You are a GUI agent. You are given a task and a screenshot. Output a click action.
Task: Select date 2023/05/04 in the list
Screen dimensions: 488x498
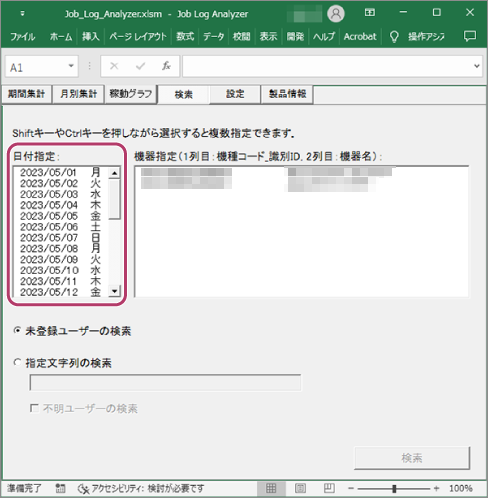coord(61,205)
